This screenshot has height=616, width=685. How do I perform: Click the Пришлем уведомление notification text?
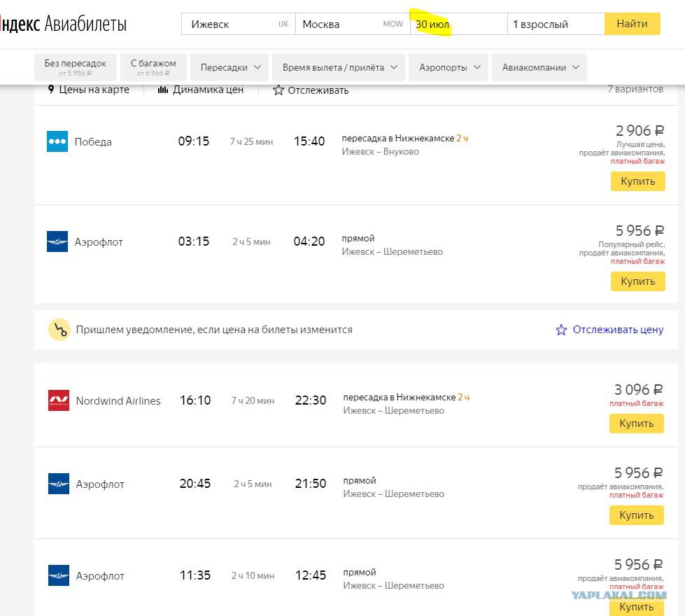(x=214, y=330)
